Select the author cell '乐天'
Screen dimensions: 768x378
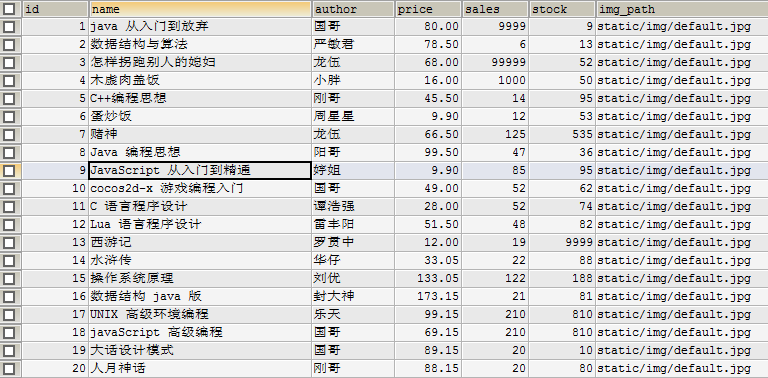[353, 314]
